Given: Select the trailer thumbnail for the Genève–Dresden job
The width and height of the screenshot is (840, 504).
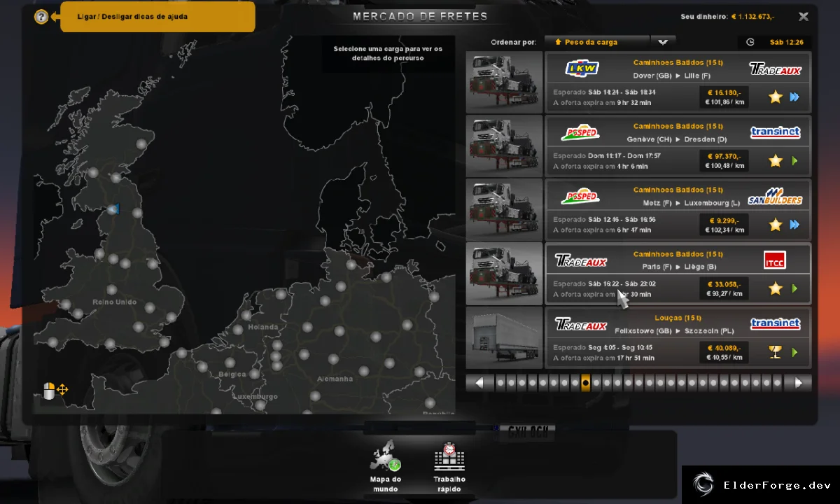Looking at the screenshot, I should 504,146.
